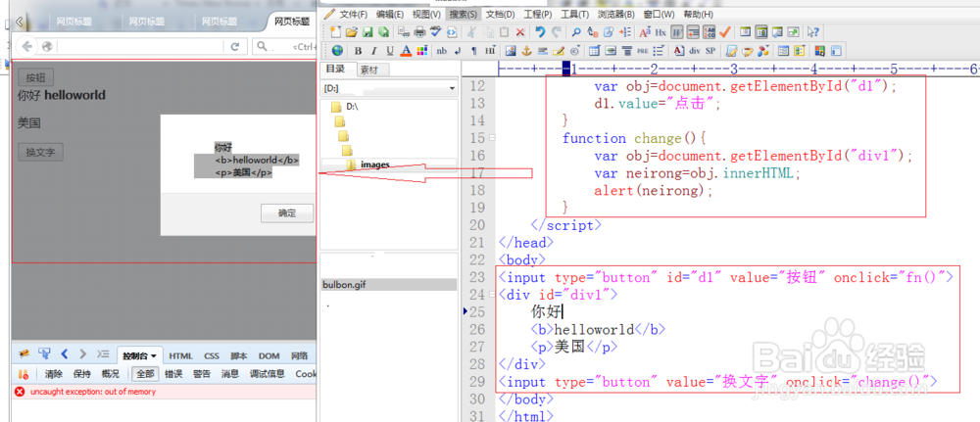The height and width of the screenshot is (422, 980).
Task: Click the gray Redo arrow icon
Action: [x=557, y=32]
